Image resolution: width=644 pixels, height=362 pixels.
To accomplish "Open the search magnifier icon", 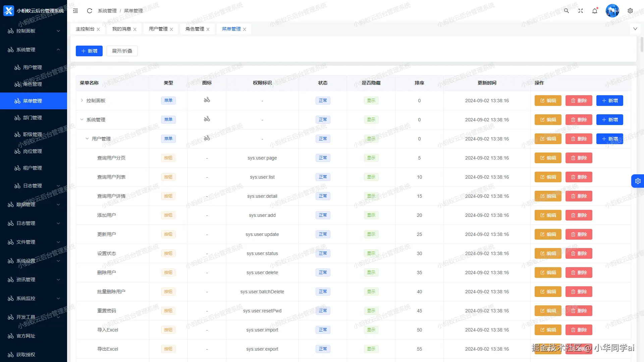I will 567,11.
